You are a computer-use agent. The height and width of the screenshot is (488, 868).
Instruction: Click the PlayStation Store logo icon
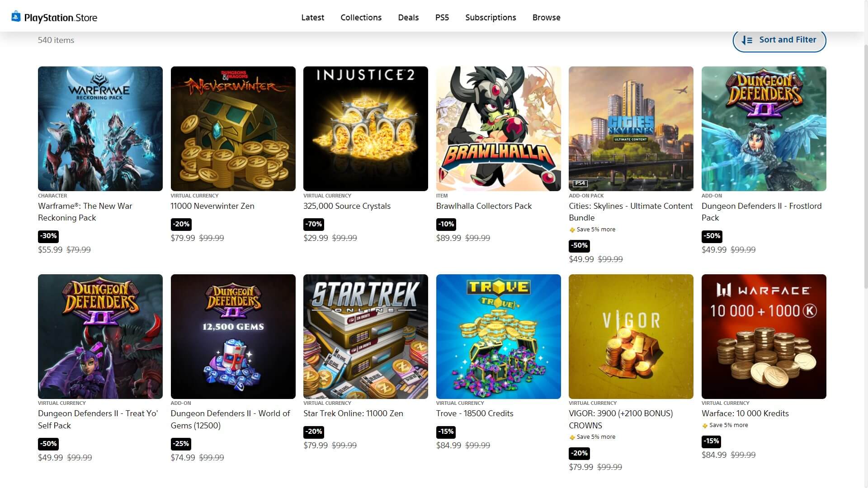point(16,17)
